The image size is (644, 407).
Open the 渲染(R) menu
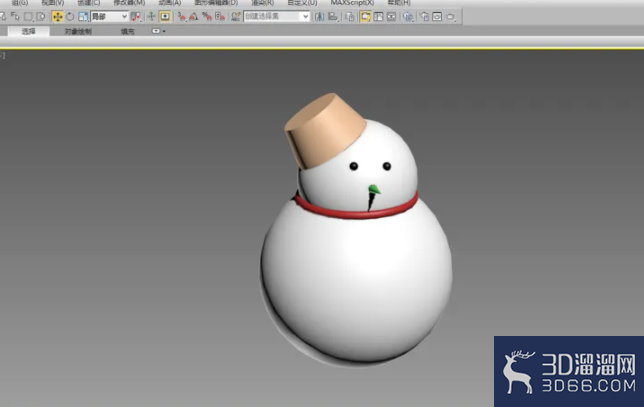[262, 2]
